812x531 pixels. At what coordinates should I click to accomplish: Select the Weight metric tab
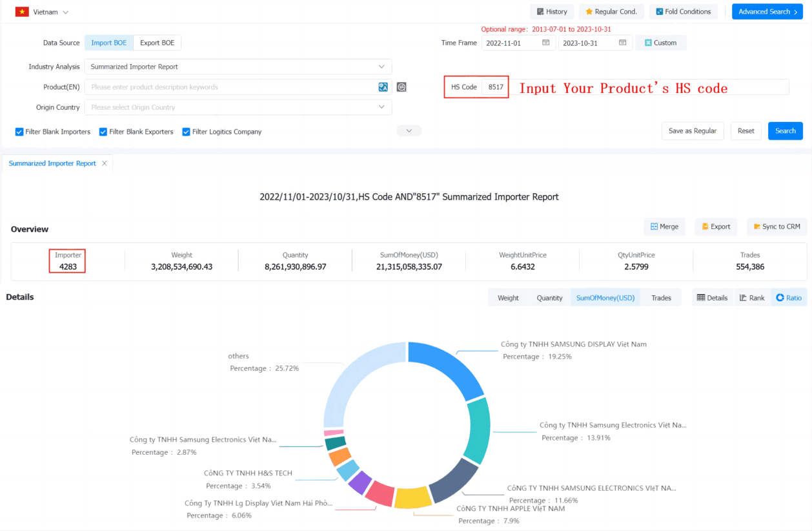pyautogui.click(x=508, y=298)
